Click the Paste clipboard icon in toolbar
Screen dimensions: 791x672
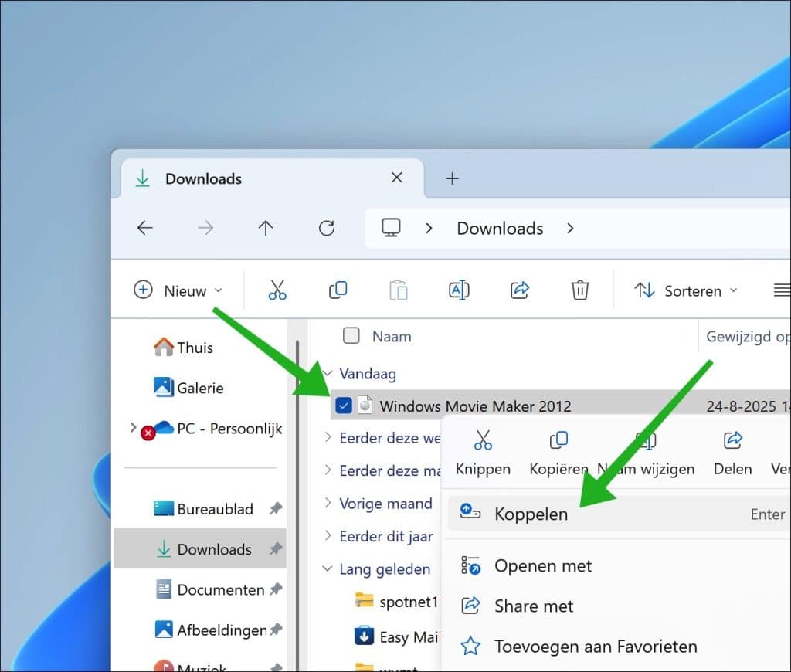point(399,290)
